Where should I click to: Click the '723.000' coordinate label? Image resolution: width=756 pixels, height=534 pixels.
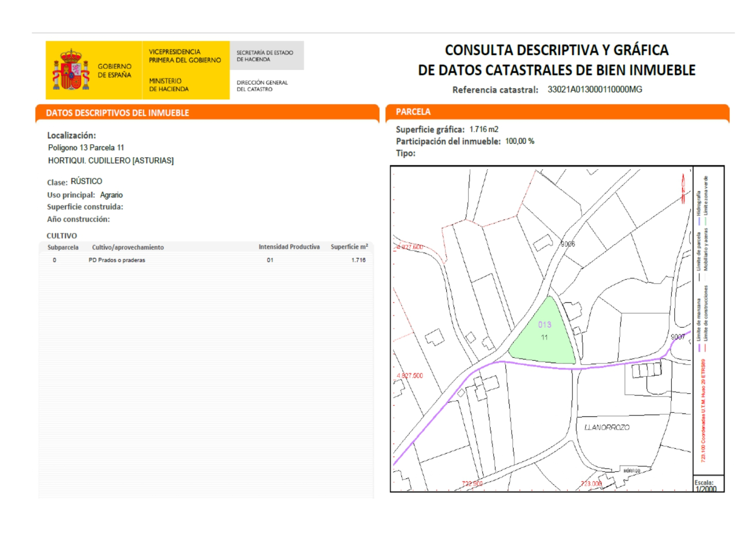[x=591, y=484]
